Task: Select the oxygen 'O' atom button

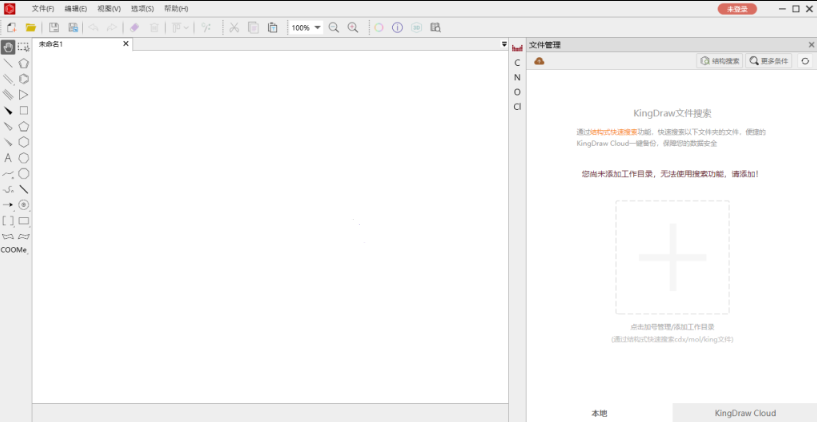Action: (517, 92)
